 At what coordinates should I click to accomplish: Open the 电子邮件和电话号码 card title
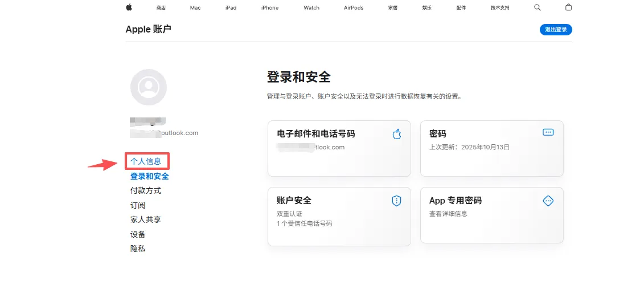pyautogui.click(x=316, y=133)
